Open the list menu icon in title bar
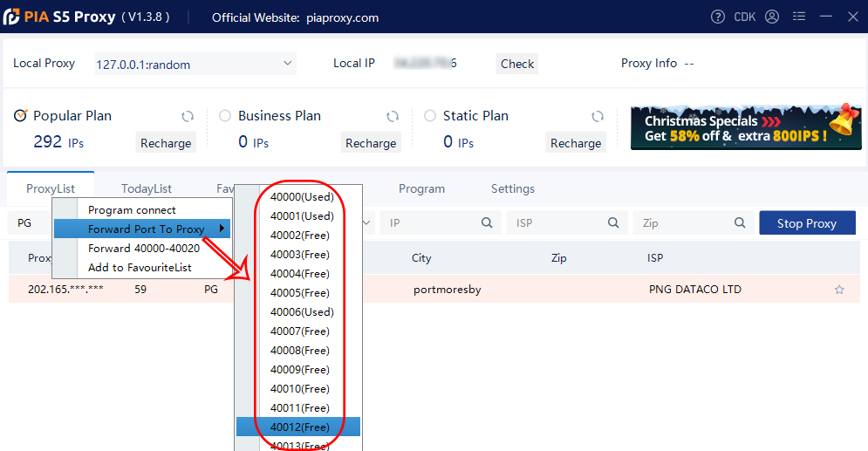The width and height of the screenshot is (868, 451). pos(799,17)
